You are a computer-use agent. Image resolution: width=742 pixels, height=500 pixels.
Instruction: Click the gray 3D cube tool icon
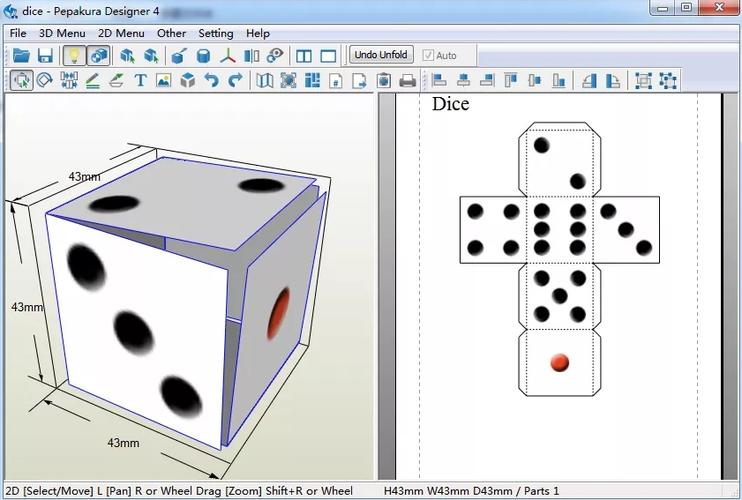[x=188, y=80]
